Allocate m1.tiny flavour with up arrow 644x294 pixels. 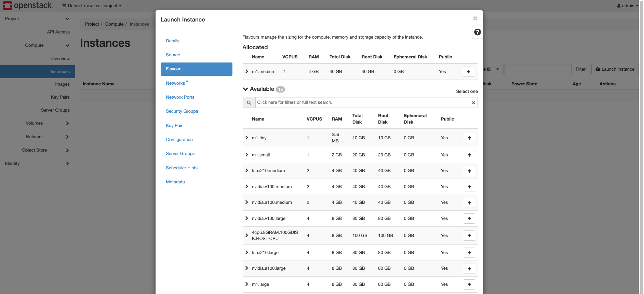469,138
